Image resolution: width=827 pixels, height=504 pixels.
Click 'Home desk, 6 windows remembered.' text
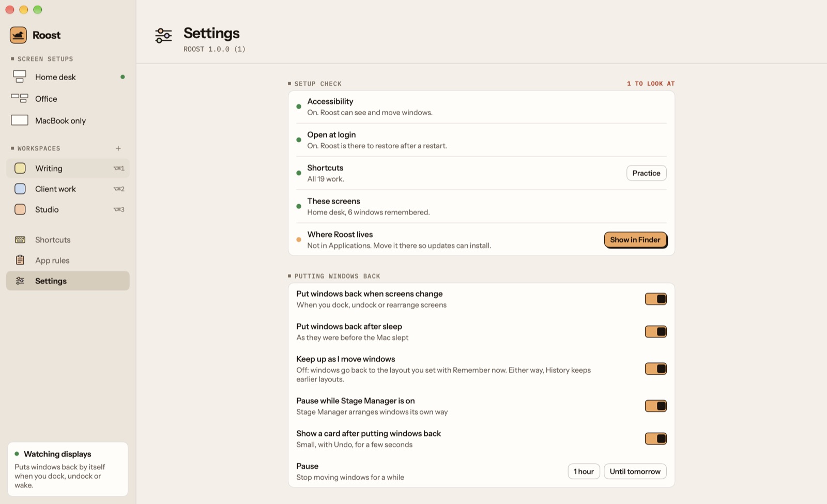click(x=369, y=212)
